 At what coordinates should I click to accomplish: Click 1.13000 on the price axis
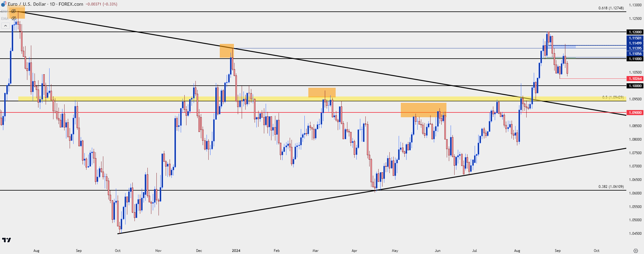pos(635,5)
